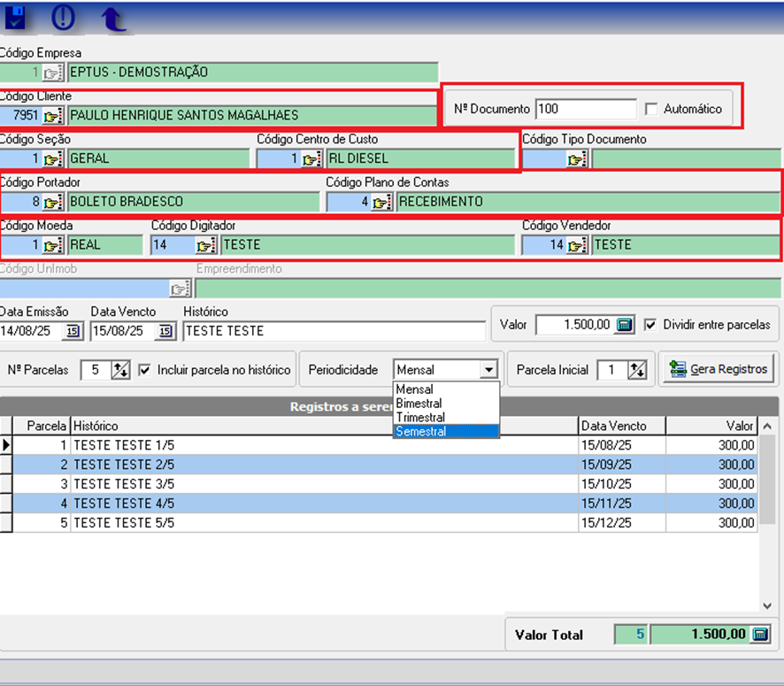This screenshot has height=686, width=784.
Task: Click the up arrow return icon
Action: [113, 19]
